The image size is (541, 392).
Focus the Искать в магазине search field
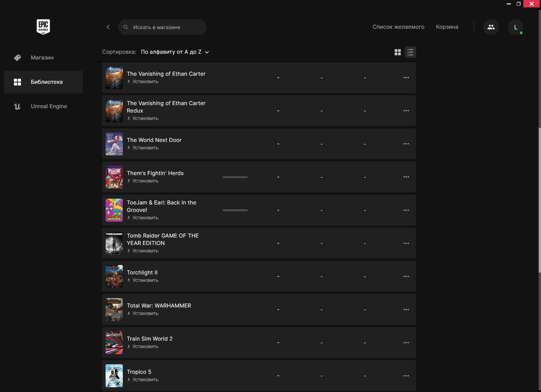click(162, 27)
